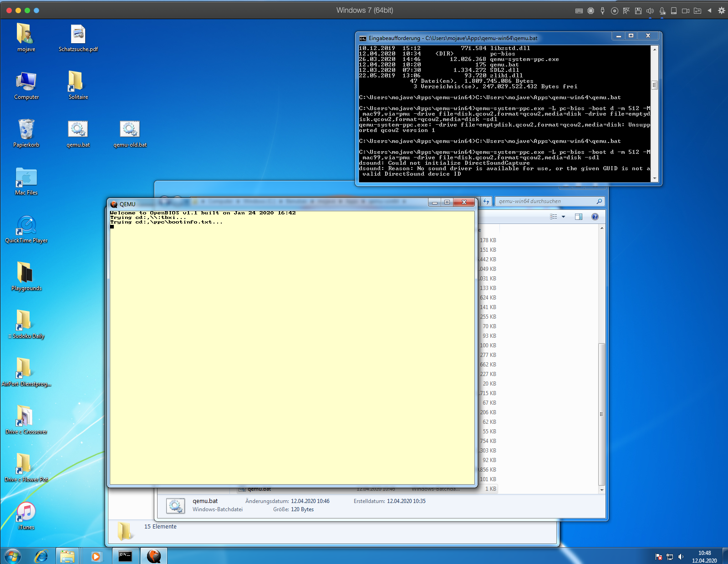This screenshot has height=564, width=728.
Task: Open the Sudoku Daily shortcut
Action: 26,325
